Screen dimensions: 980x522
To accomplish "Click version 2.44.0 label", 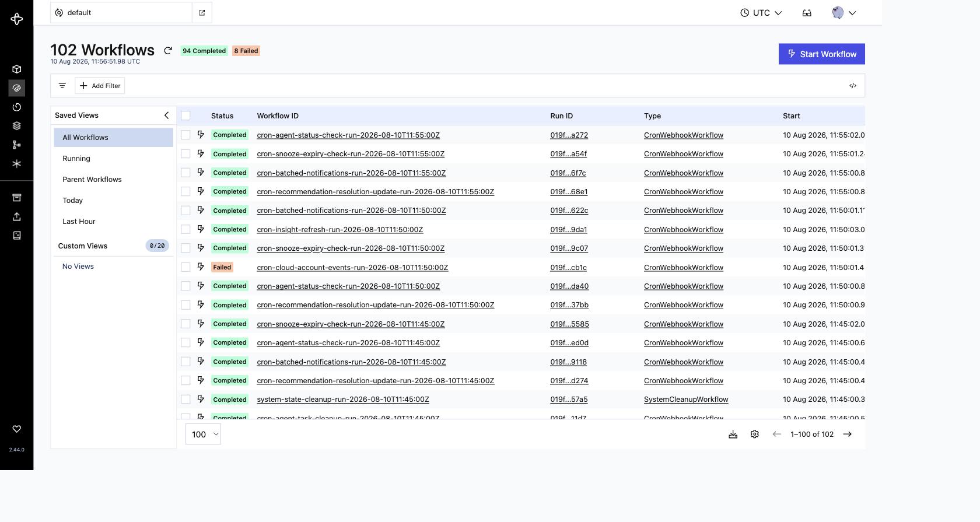I will tap(17, 450).
